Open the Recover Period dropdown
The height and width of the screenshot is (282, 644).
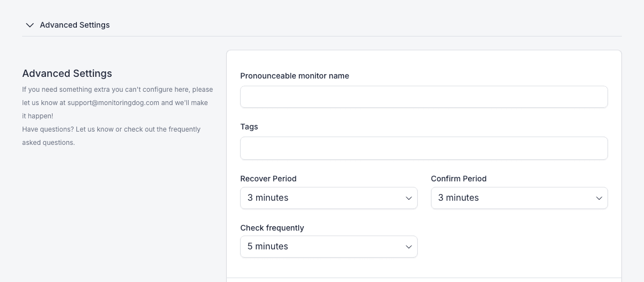(329, 198)
